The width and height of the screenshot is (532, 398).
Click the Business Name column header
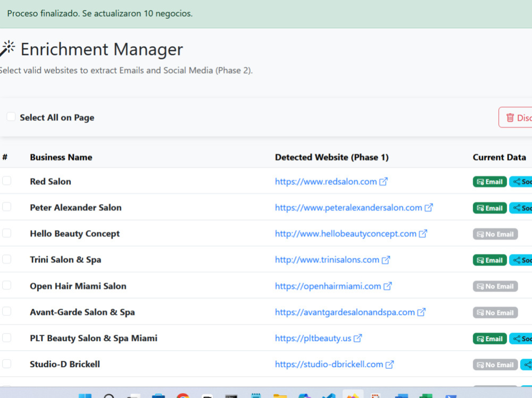click(61, 157)
